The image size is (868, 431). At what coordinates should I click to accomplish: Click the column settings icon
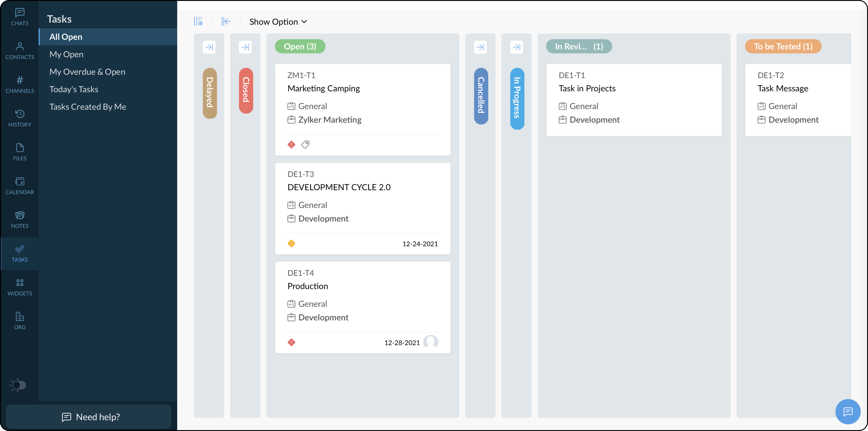198,22
